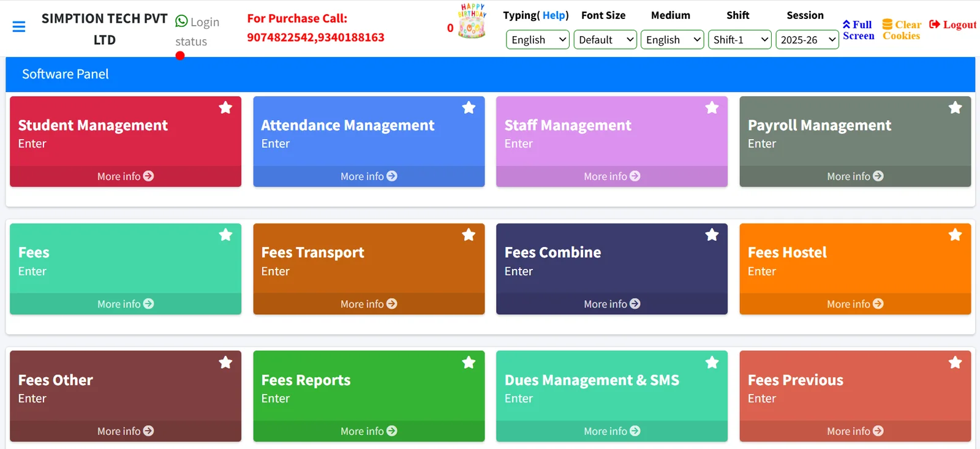
Task: Open the Shift dropdown showing Shift-1
Action: tap(740, 40)
